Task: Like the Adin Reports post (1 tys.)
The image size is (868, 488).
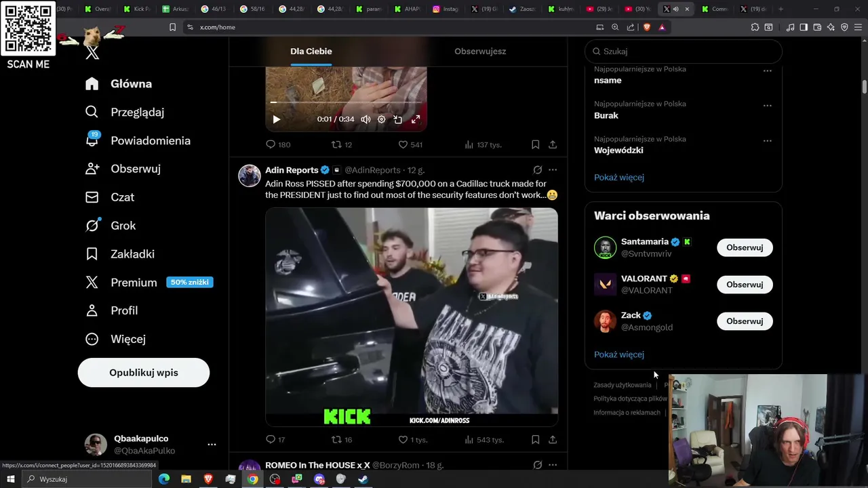Action: [402, 439]
